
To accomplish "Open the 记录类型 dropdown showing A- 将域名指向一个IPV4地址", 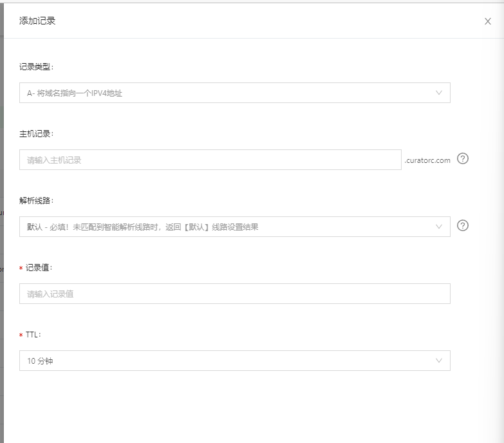I will pyautogui.click(x=225, y=93).
